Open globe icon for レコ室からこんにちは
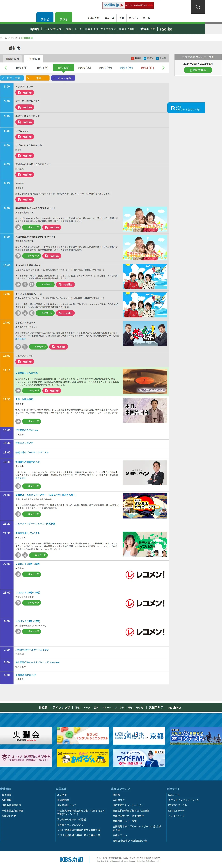222x868 pixels. point(18,390)
